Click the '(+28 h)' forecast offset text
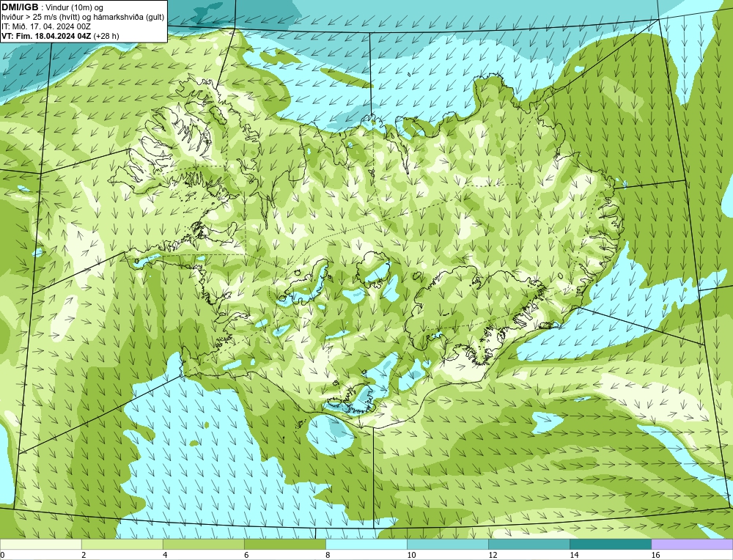 pyautogui.click(x=106, y=36)
